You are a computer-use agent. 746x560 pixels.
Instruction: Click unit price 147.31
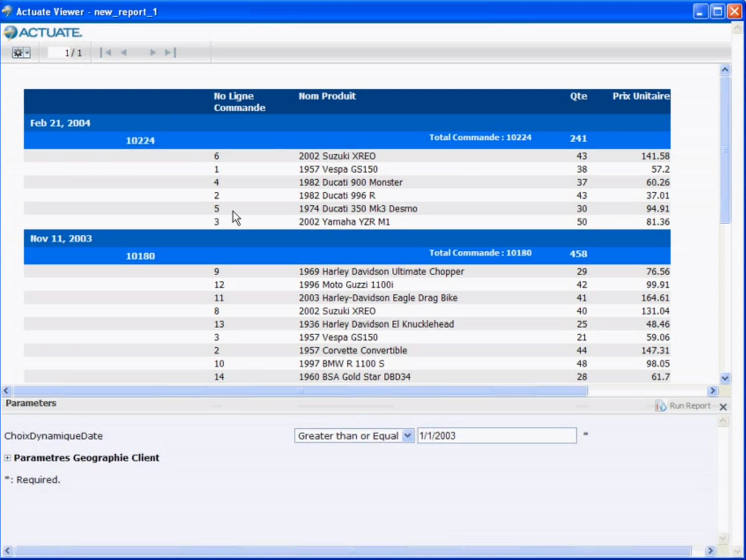(x=655, y=351)
